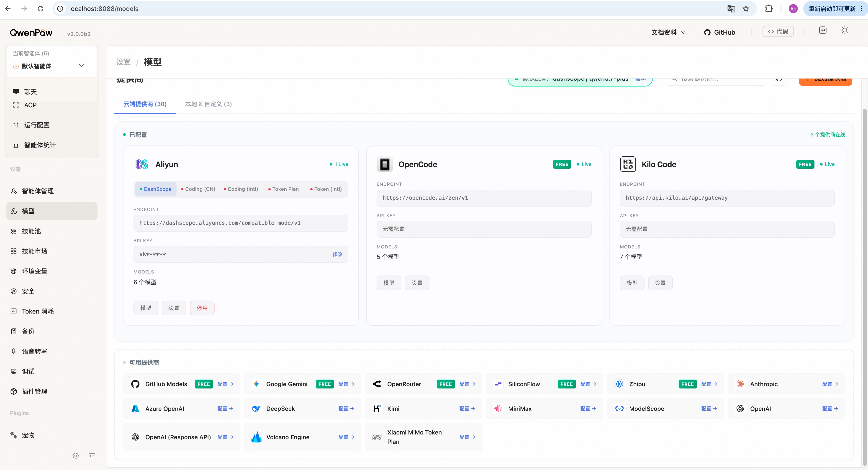The image size is (868, 470).
Task: Select the Coding (Intl) endpoint option
Action: 241,189
